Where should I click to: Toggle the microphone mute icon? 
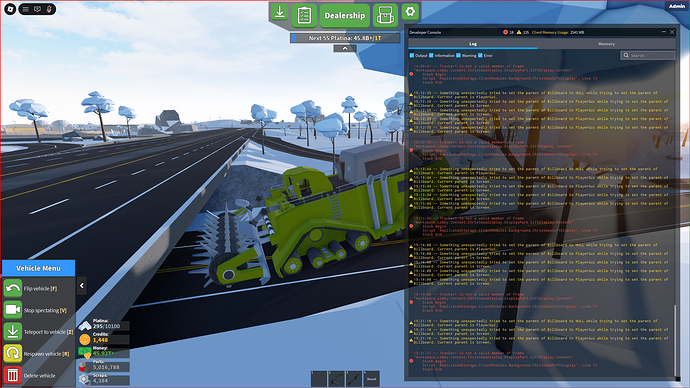(49, 9)
